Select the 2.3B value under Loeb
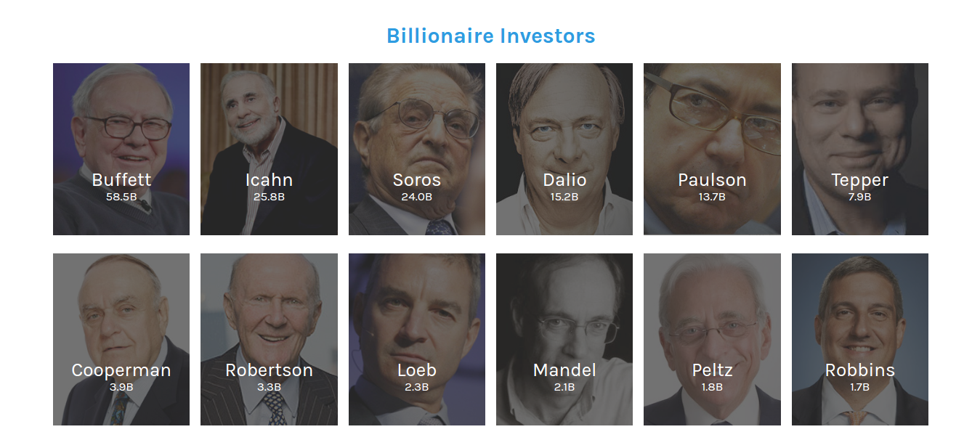Screen dimensions: 980x432 pos(417,387)
